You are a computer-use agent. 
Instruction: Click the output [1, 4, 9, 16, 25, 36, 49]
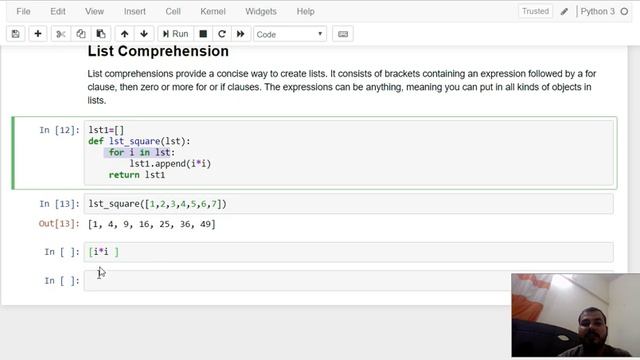point(152,224)
